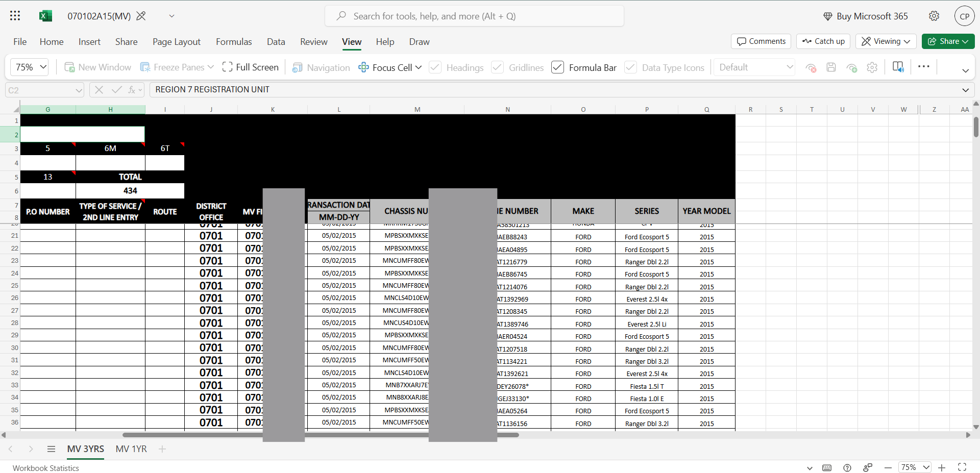The height and width of the screenshot is (473, 980).
Task: Open status bar 75% zoom level dropdown
Action: 915,467
